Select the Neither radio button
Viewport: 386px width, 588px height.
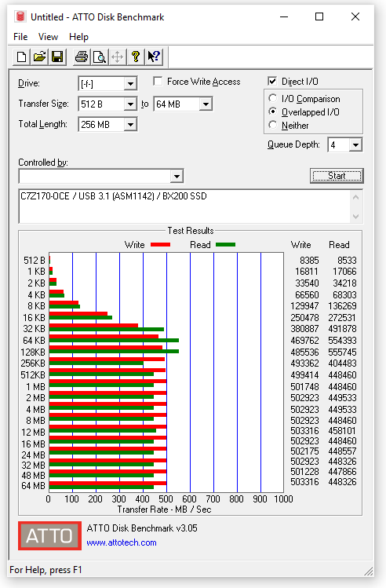point(273,125)
